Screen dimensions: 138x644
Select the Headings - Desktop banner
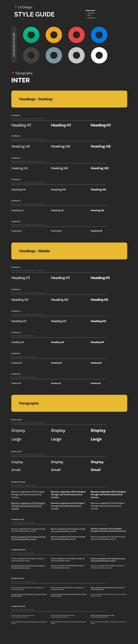pyautogui.click(x=69, y=99)
